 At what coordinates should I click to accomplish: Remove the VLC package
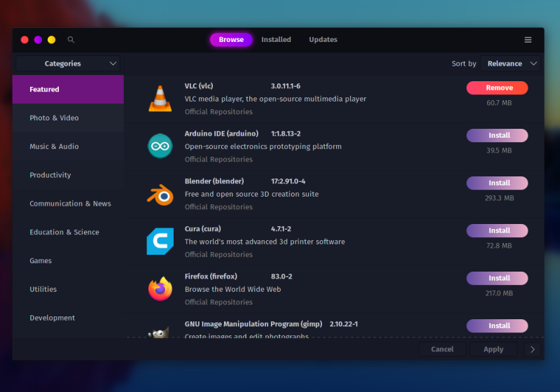(497, 87)
